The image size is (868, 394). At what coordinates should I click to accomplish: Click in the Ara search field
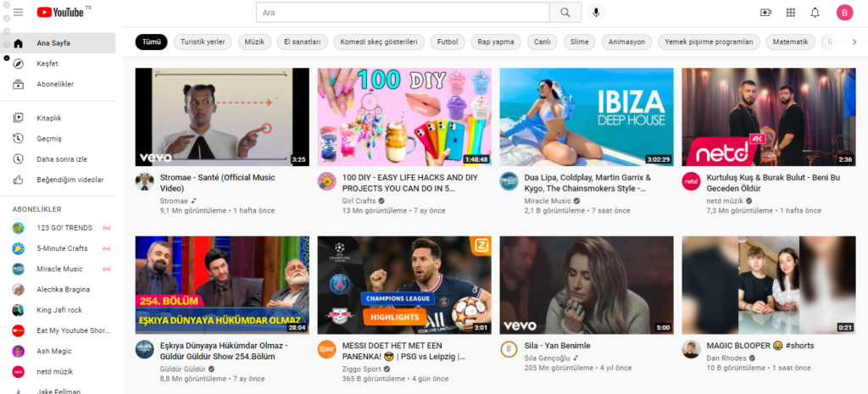coord(403,12)
